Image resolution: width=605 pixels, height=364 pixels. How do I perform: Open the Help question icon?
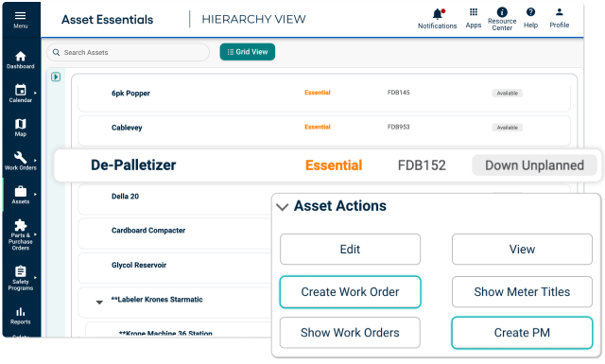pos(530,12)
